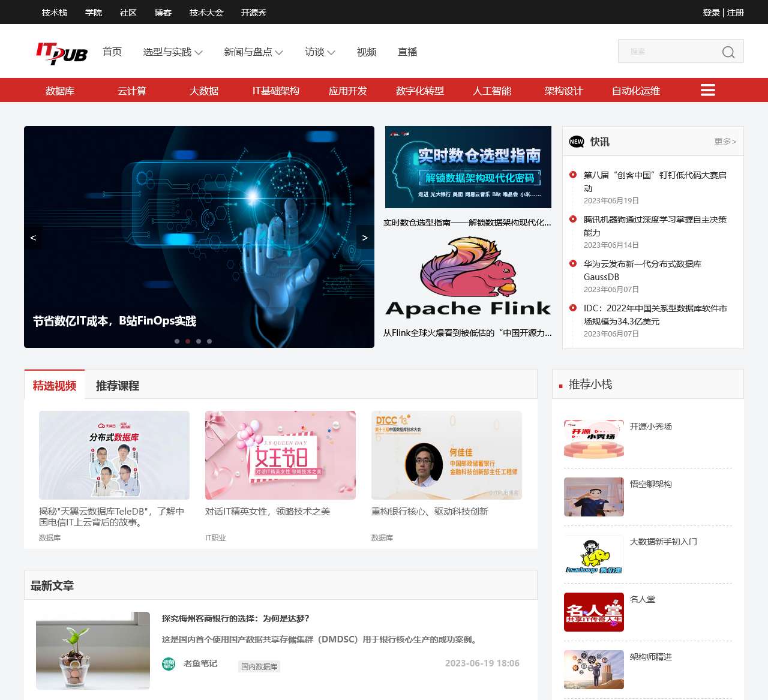Click 社区 in the top bar
Screen dimensions: 768x700
(128, 12)
